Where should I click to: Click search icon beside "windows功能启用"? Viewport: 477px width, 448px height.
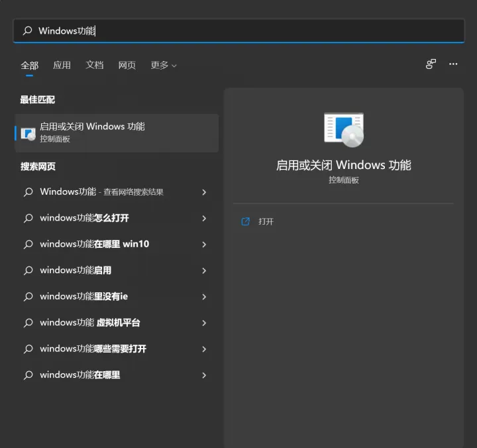pos(28,270)
